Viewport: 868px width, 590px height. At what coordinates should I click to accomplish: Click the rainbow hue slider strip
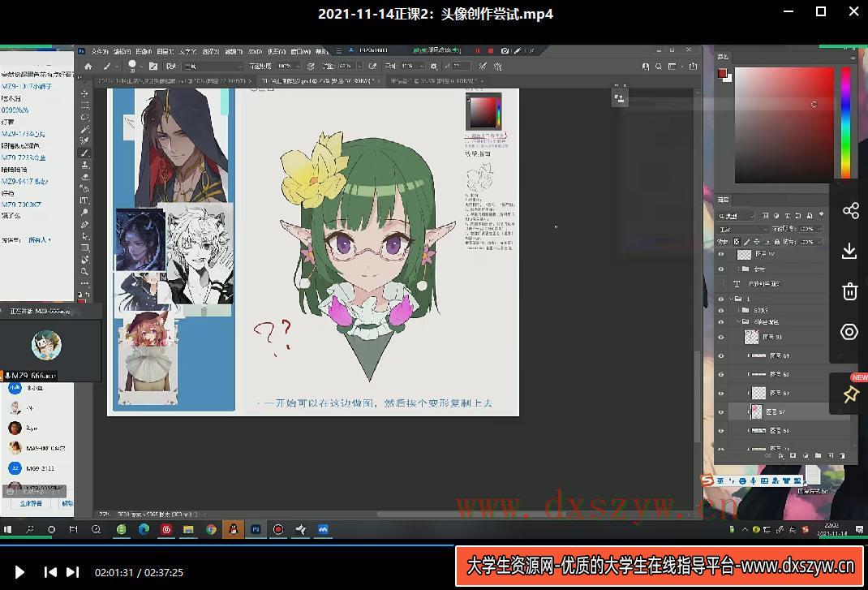click(845, 123)
